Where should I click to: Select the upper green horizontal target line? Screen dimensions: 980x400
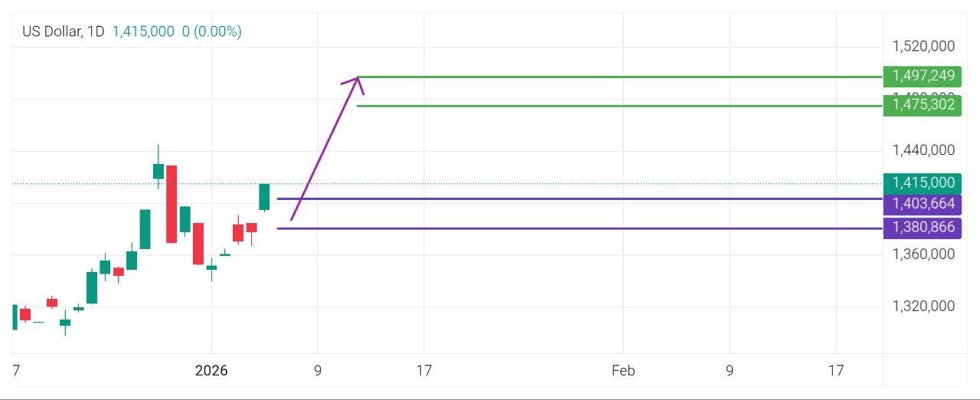612,77
